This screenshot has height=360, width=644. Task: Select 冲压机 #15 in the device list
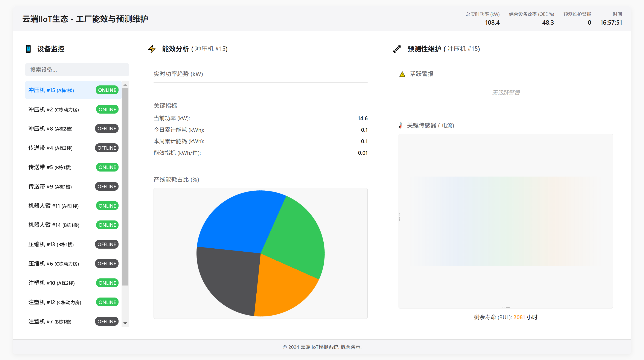[51, 90]
